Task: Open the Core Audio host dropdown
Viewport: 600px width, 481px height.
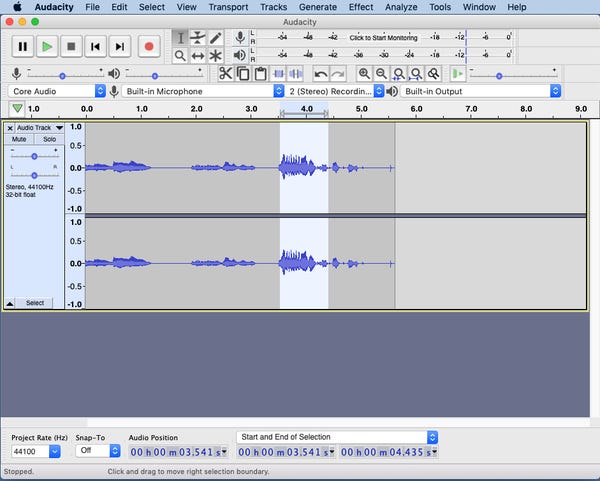Action: [57, 91]
